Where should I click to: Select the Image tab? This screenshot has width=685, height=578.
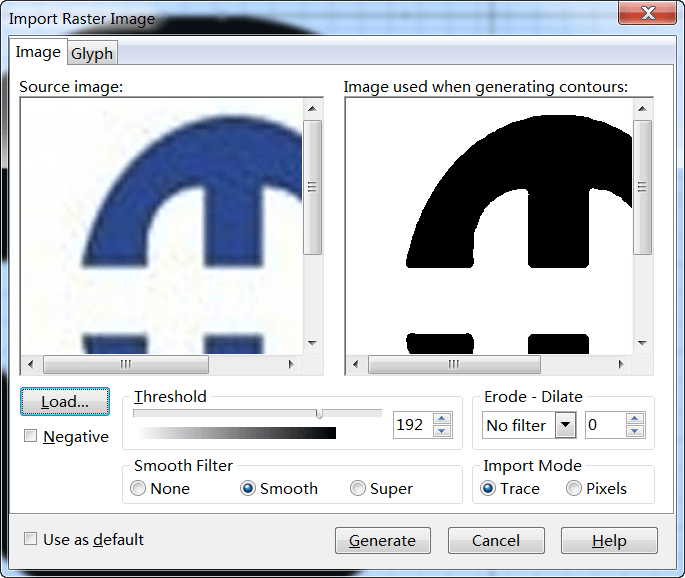[38, 52]
